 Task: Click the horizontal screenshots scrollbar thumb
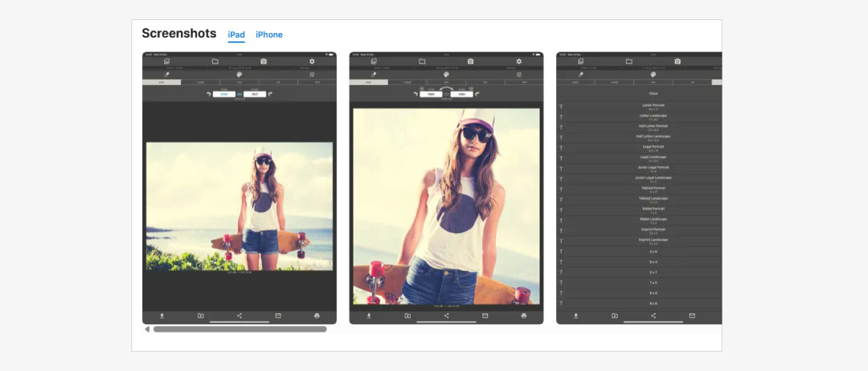(240, 329)
